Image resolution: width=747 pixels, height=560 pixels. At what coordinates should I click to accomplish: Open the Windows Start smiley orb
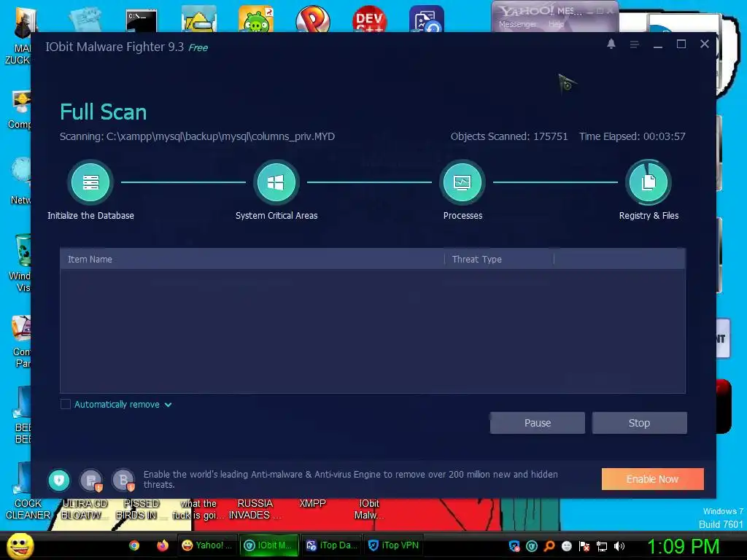(20, 545)
